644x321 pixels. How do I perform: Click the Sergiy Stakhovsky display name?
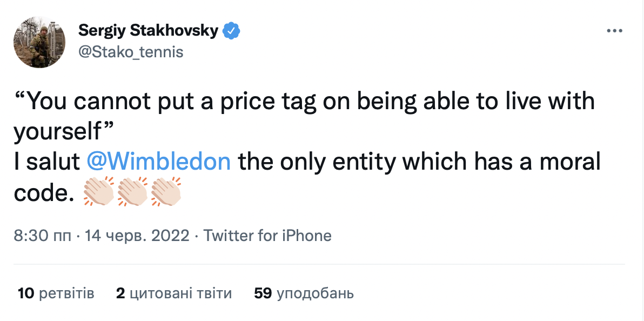pos(148,31)
